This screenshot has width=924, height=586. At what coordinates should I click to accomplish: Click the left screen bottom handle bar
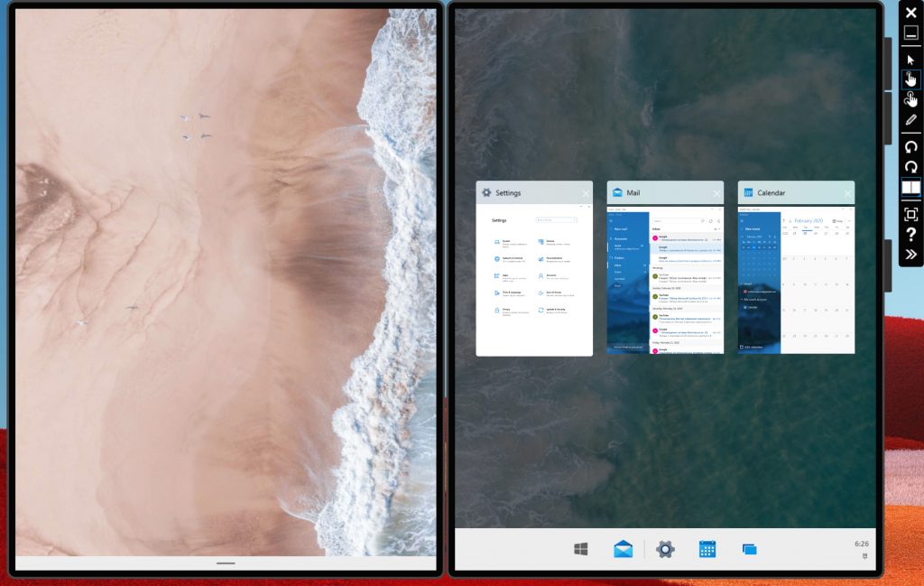tap(226, 563)
